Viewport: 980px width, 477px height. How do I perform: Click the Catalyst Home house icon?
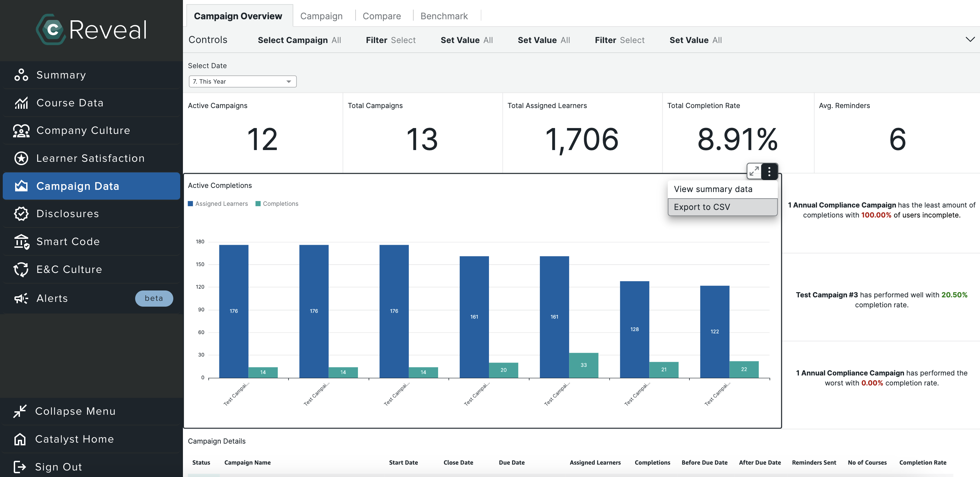[20, 439]
